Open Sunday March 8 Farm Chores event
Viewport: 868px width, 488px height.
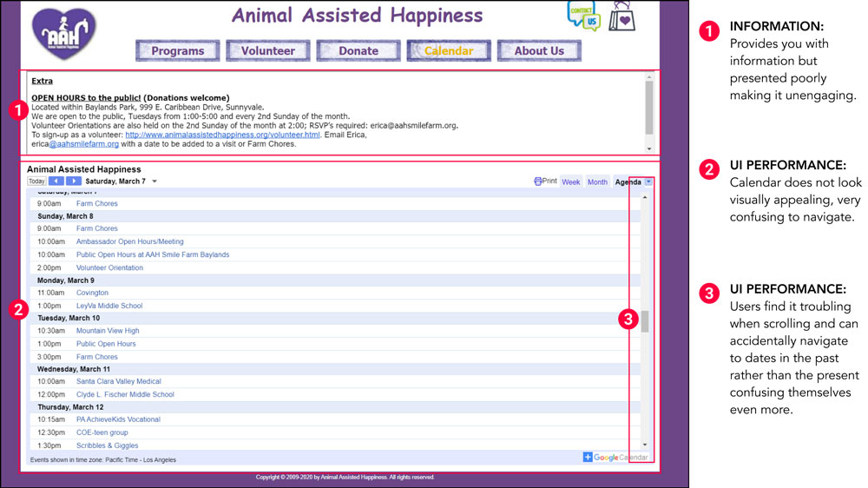click(x=97, y=228)
